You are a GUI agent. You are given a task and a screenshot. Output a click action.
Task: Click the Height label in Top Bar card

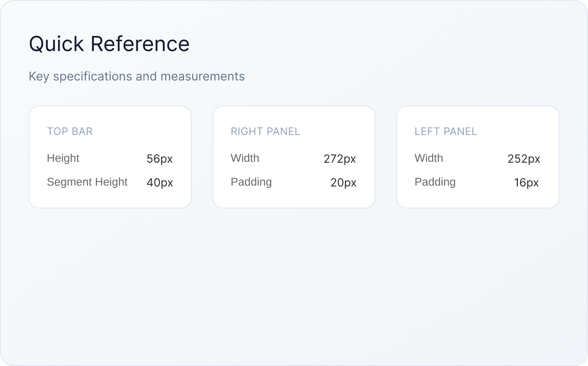click(63, 158)
